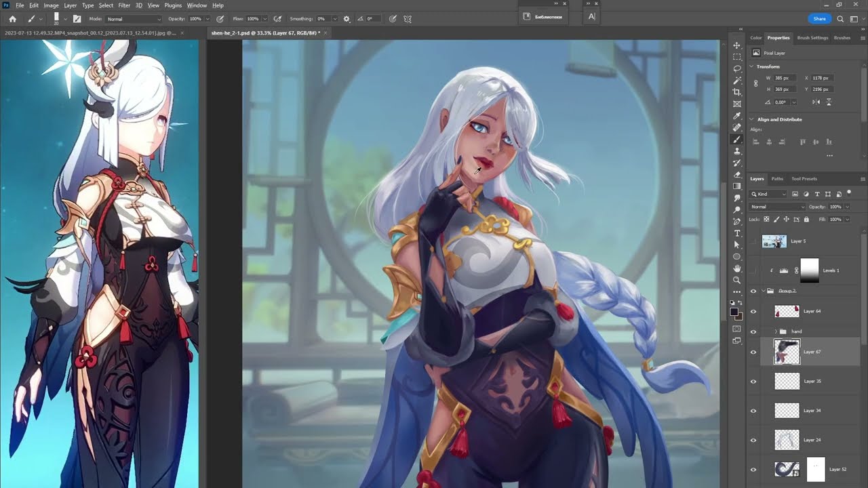Collapse the Align and Distribute section

pos(752,119)
